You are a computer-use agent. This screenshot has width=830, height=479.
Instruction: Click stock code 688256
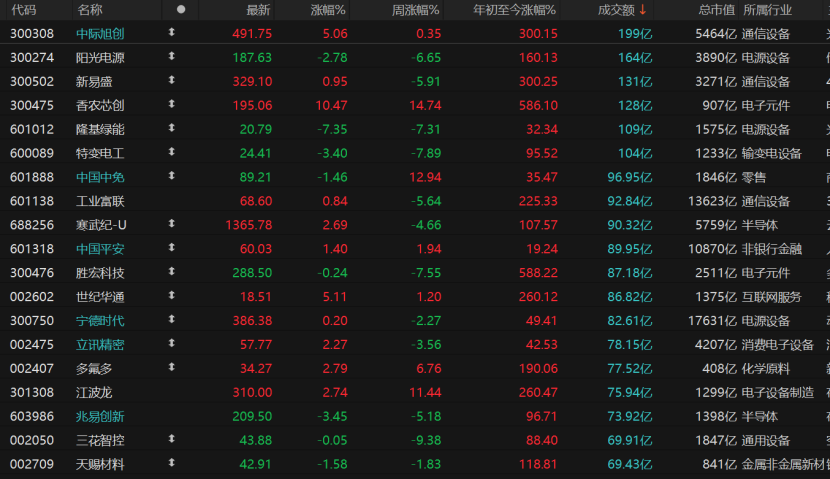[x=32, y=225]
